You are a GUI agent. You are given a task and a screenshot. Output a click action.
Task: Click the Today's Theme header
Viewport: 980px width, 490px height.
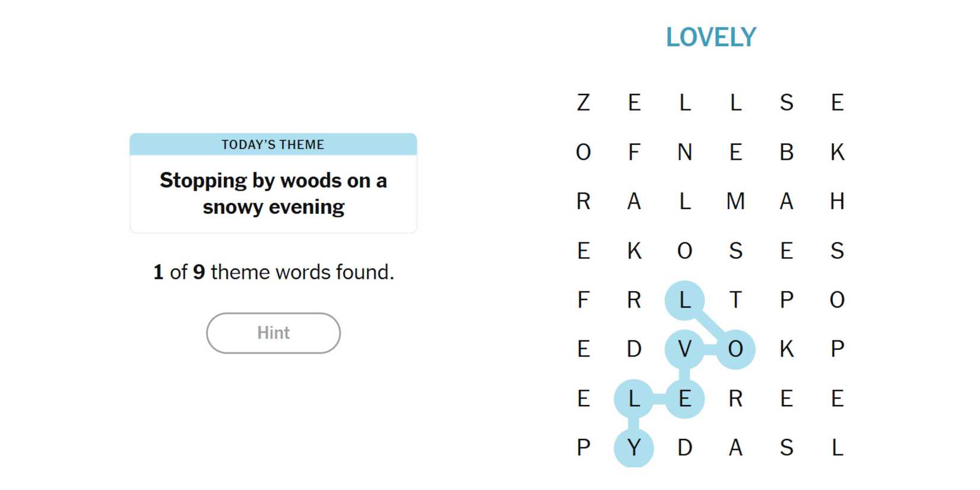pyautogui.click(x=273, y=144)
